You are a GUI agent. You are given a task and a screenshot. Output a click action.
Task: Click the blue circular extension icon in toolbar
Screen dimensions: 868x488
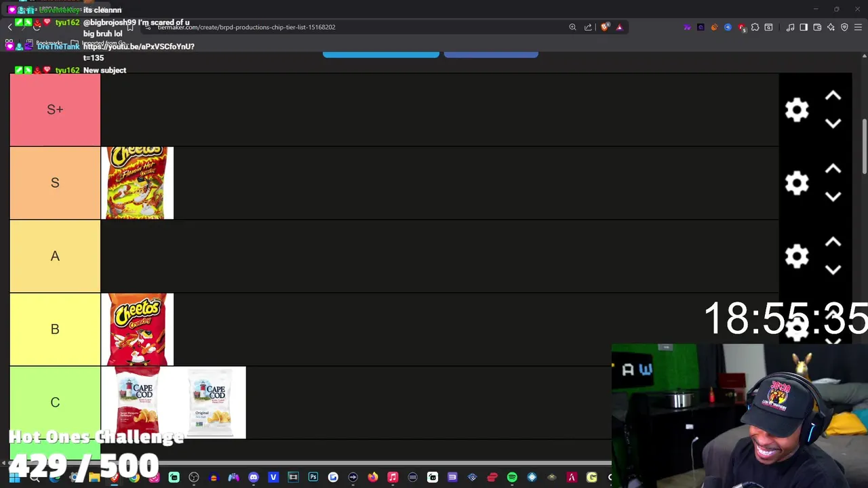click(728, 27)
